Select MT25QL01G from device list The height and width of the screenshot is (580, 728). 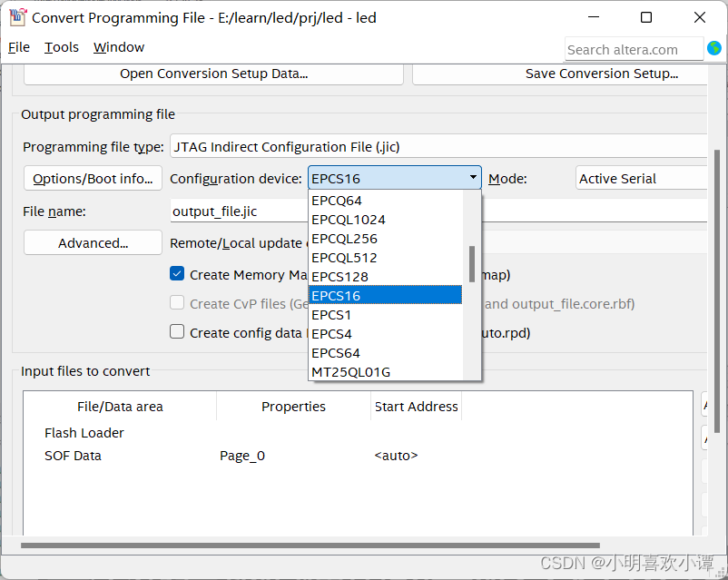[x=386, y=372]
